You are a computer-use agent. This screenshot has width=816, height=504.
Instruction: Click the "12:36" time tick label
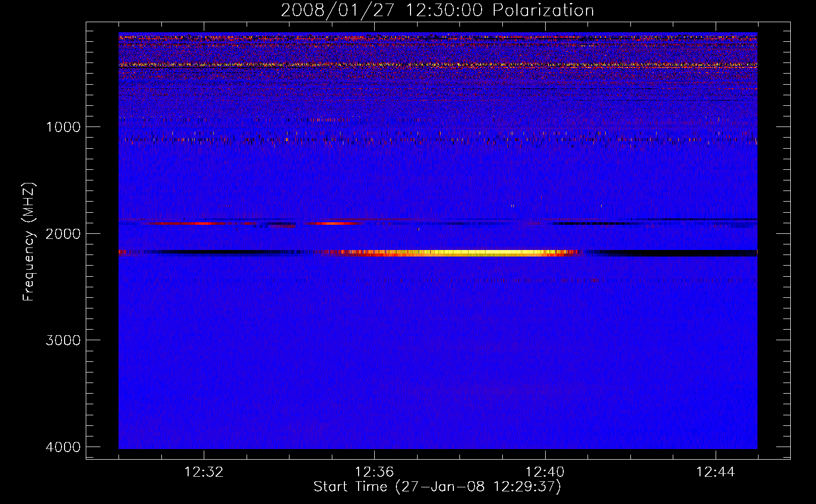click(374, 472)
